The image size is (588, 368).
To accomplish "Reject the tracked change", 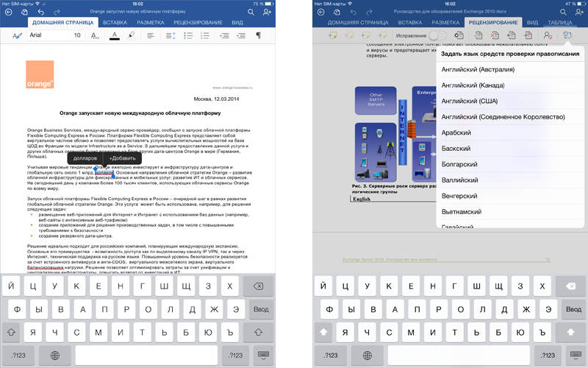I will (495, 35).
